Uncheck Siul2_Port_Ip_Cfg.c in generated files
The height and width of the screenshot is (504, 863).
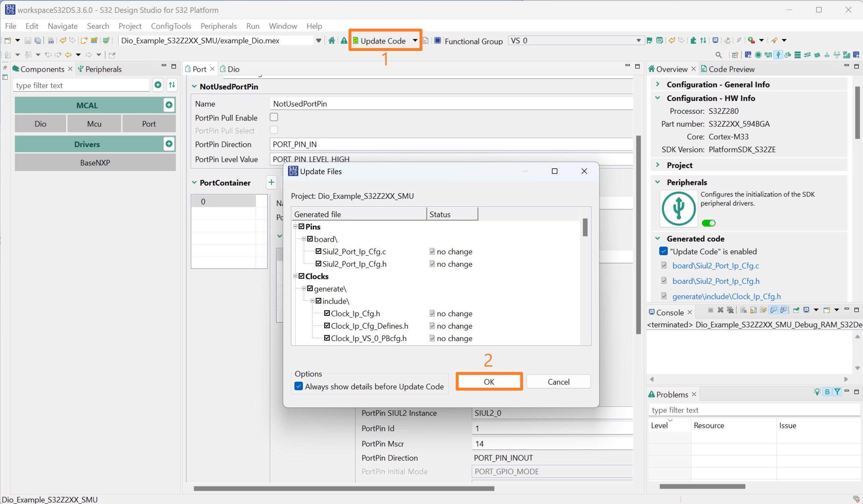tap(318, 251)
